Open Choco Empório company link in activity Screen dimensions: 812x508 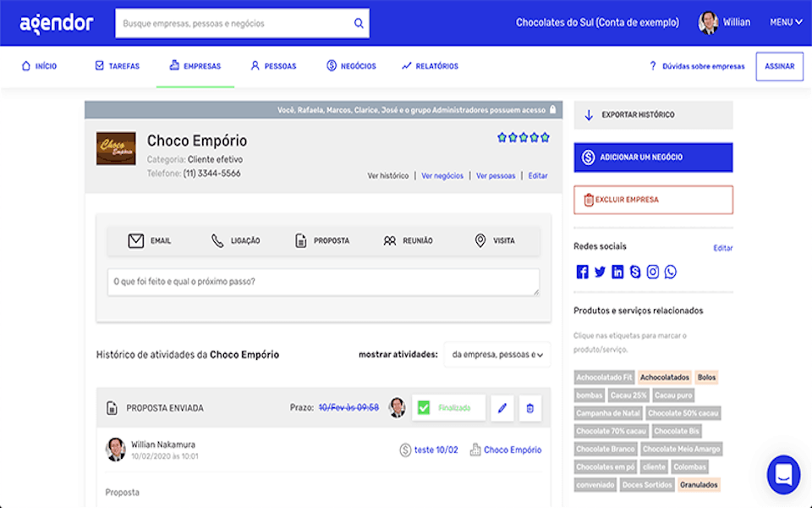[x=513, y=450]
